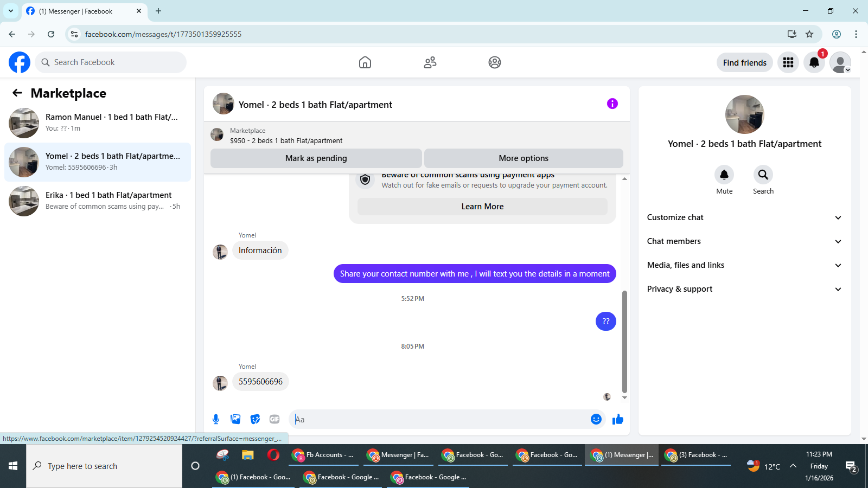Open Opera browser in taskbar
The height and width of the screenshot is (488, 868).
click(273, 455)
